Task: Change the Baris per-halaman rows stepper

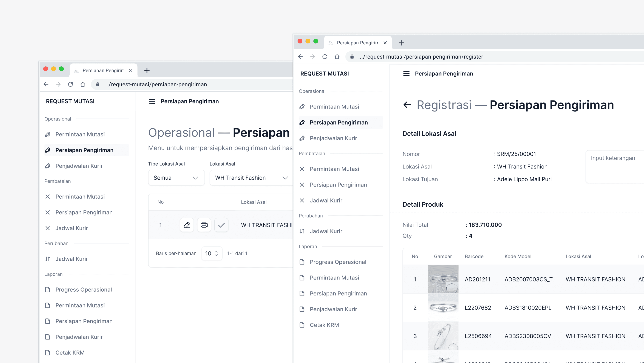Action: coord(212,253)
